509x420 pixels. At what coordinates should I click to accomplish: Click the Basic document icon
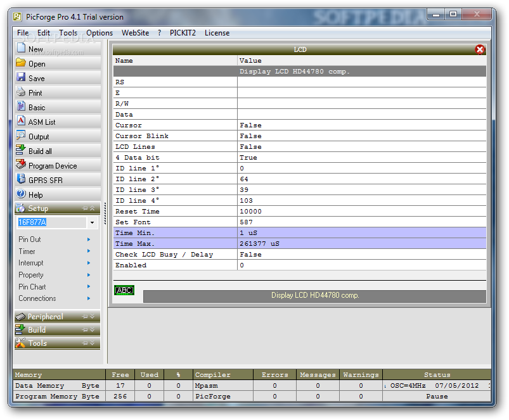click(x=21, y=106)
